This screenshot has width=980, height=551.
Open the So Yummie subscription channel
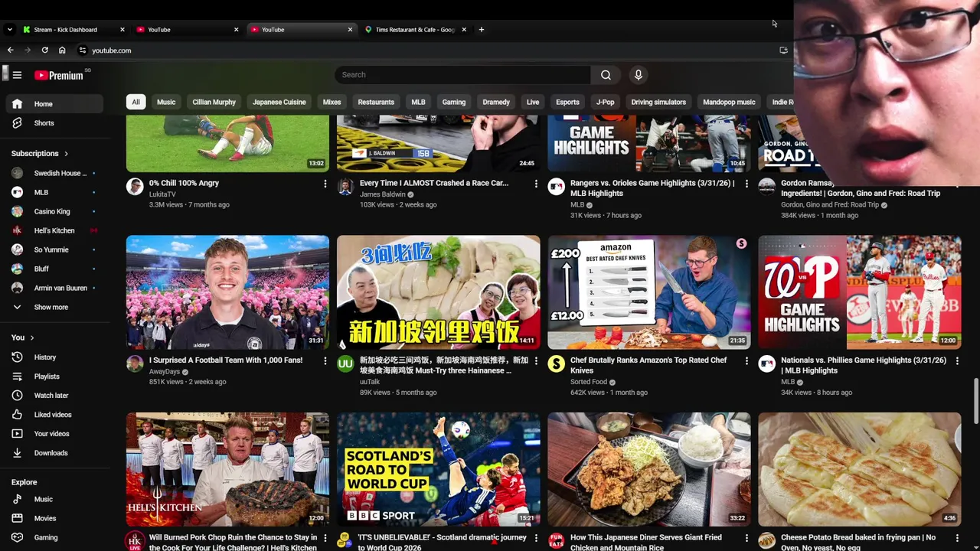click(54, 250)
